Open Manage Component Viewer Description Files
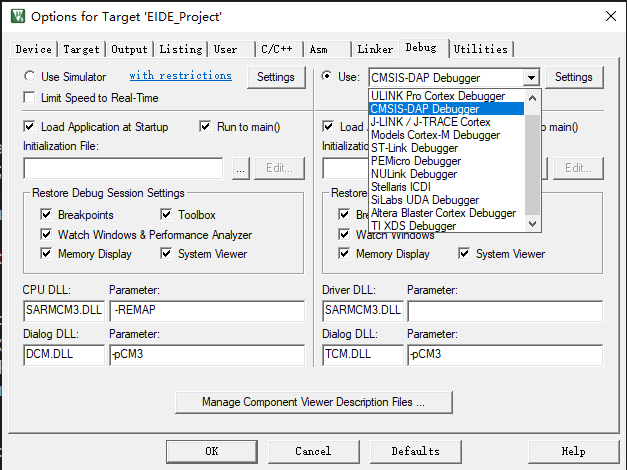This screenshot has width=627, height=470. pyautogui.click(x=314, y=402)
